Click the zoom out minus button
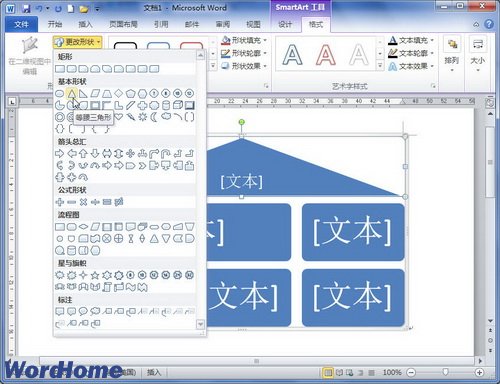Viewport: 500px width, 384px height. point(412,372)
